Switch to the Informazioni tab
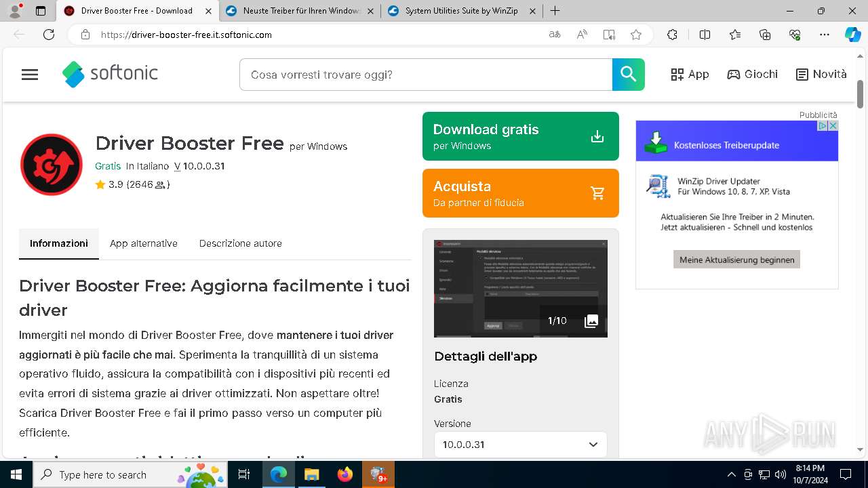The image size is (868, 488). [x=59, y=243]
